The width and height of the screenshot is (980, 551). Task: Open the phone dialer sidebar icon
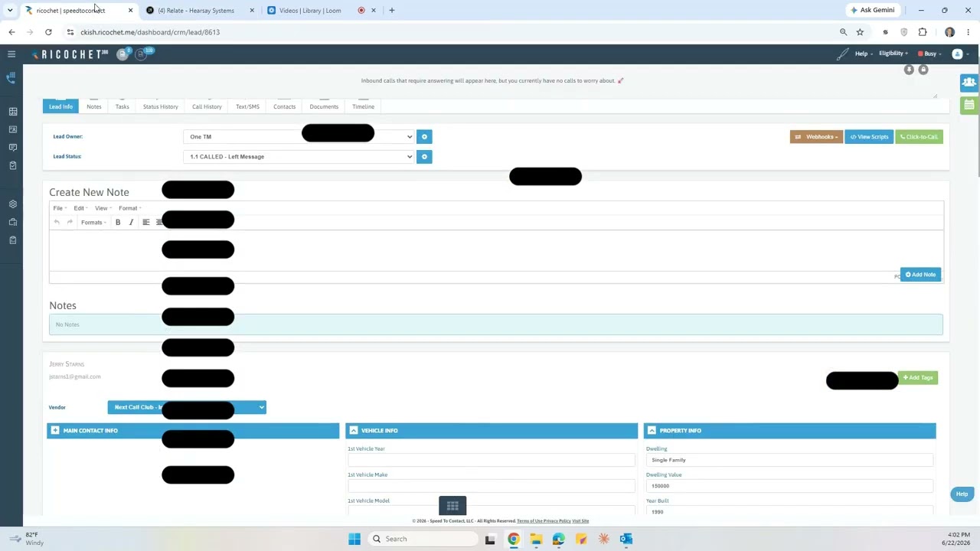[11, 78]
